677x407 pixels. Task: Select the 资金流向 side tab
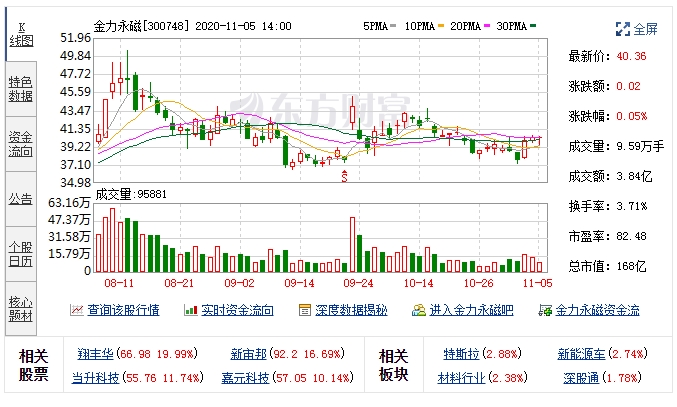(x=21, y=143)
